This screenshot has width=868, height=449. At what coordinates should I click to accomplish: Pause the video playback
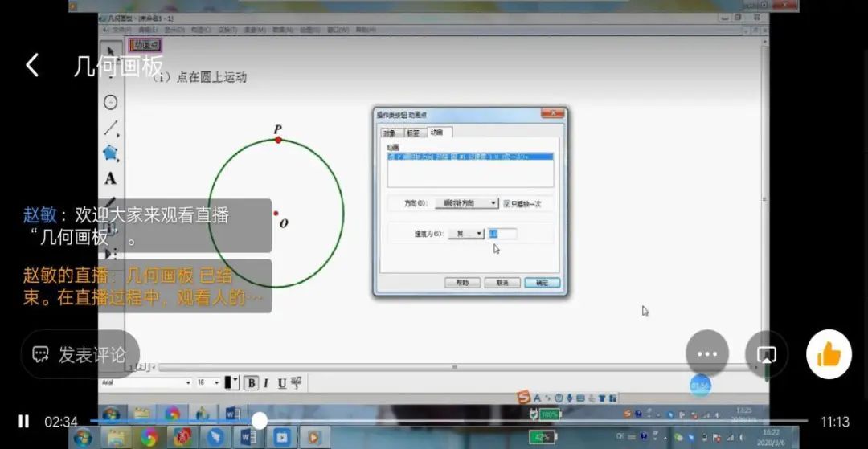[23, 422]
